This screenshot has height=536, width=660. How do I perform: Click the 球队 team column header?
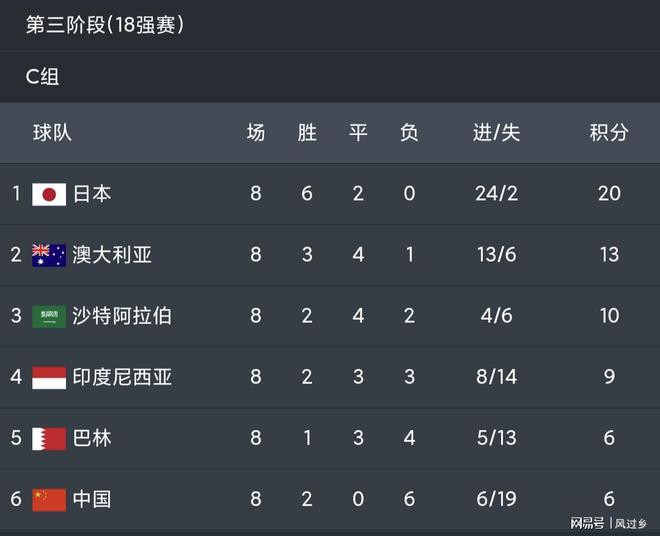52,132
